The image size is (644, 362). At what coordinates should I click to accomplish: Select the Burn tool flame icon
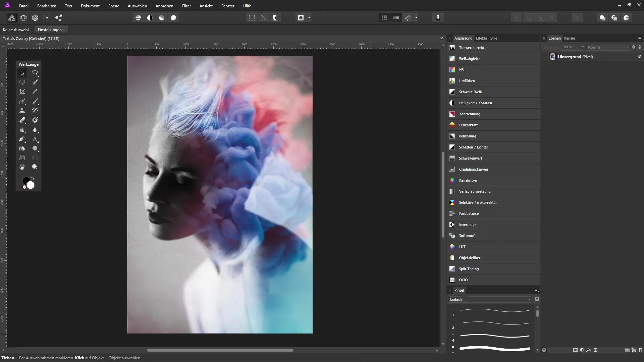22,130
